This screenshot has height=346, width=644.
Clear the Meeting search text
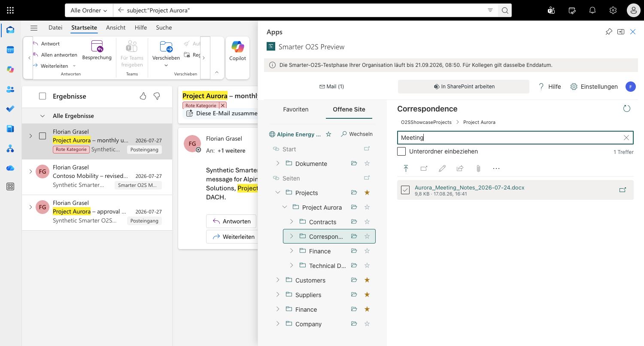pyautogui.click(x=626, y=138)
